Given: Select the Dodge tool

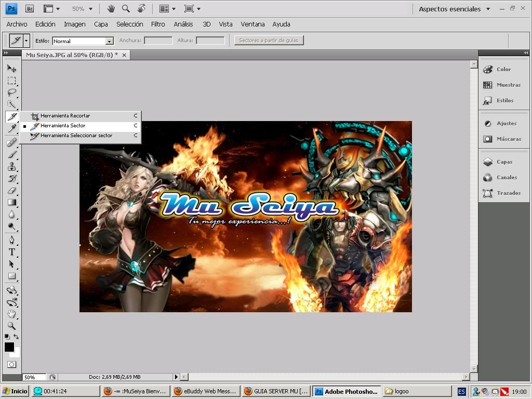Looking at the screenshot, I should [11, 227].
